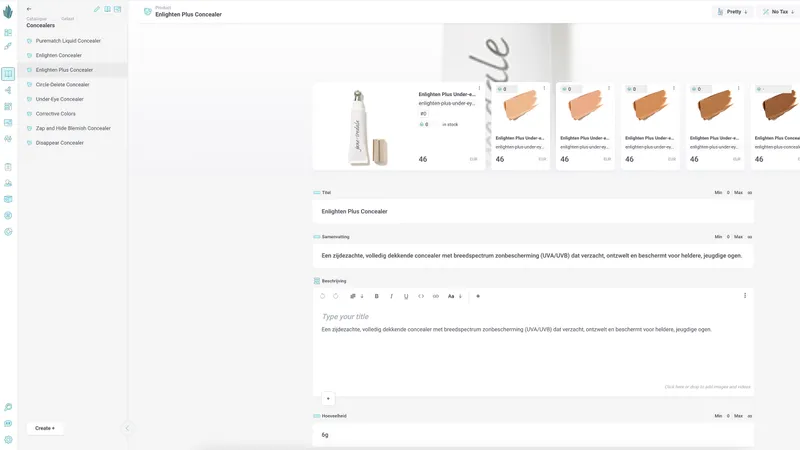This screenshot has height=450, width=800.
Task: Apply underline formatting in editor toolbar
Action: 406,296
